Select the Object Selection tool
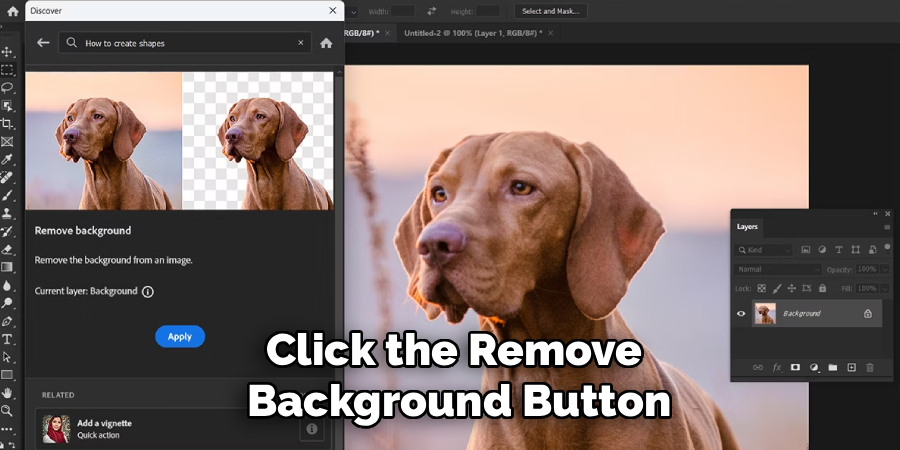Viewport: 900px width, 450px height. pos(7,106)
